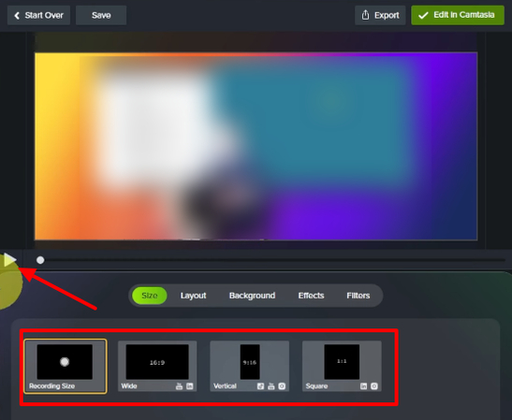This screenshot has height=420, width=512.
Task: Open the Filters tab
Action: coord(358,296)
